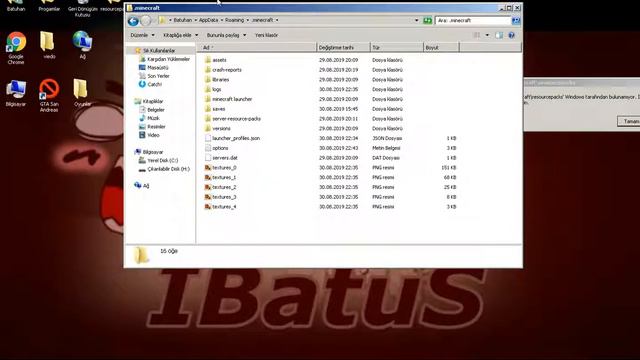Refresh the folder with the green arrows button
The image size is (640, 360).
[427, 20]
